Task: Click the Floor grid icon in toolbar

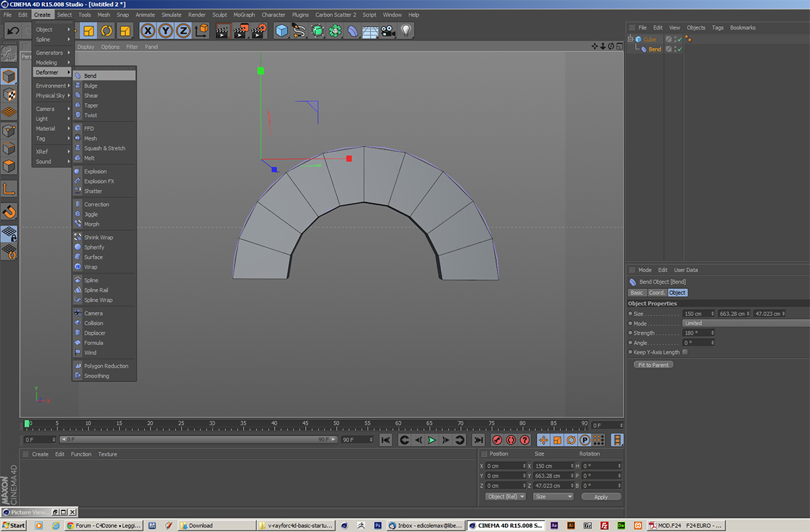Action: point(370,31)
